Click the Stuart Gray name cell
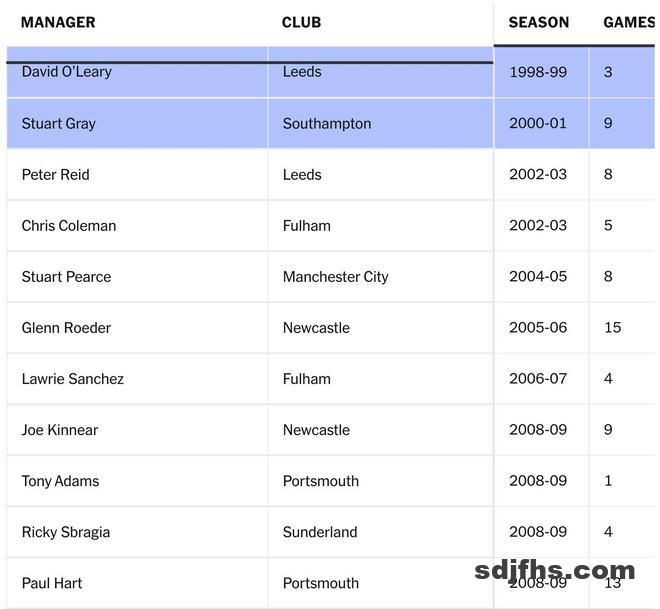 59,124
